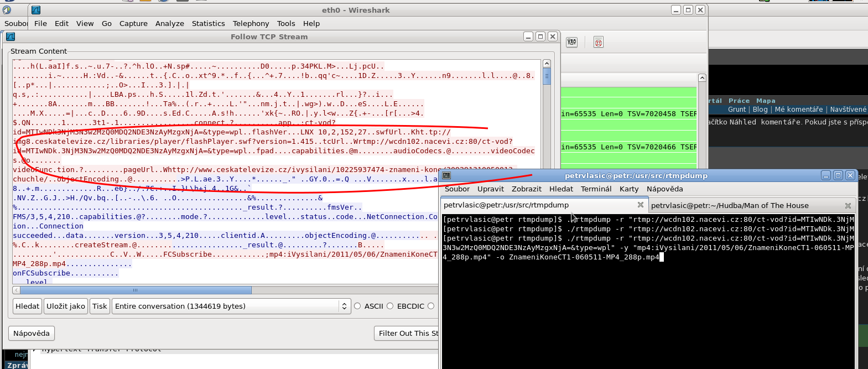Open the Capture menu in Wireshark
This screenshot has height=369, width=868.
tap(133, 23)
